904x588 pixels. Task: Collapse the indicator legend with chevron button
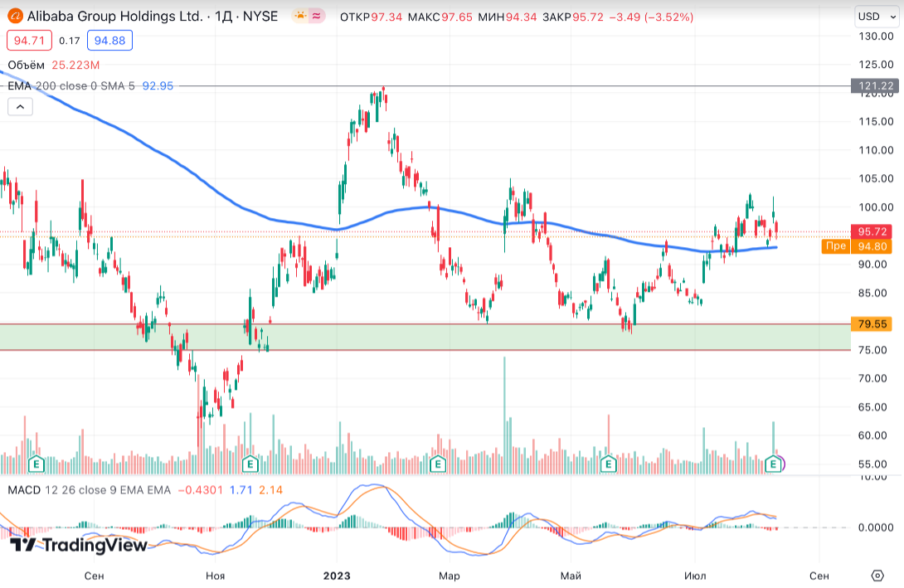[x=20, y=107]
